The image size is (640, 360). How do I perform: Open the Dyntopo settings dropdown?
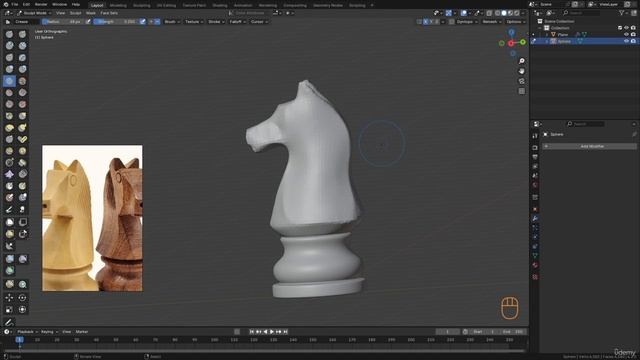pos(467,22)
